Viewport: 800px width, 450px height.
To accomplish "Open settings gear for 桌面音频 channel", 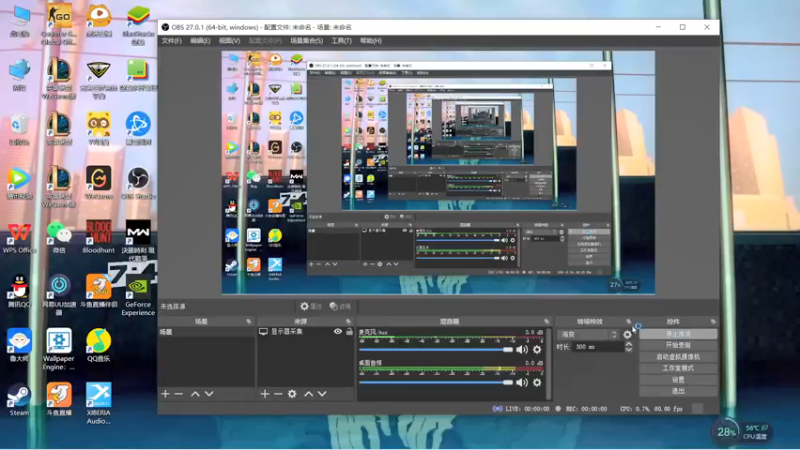I will [x=537, y=382].
